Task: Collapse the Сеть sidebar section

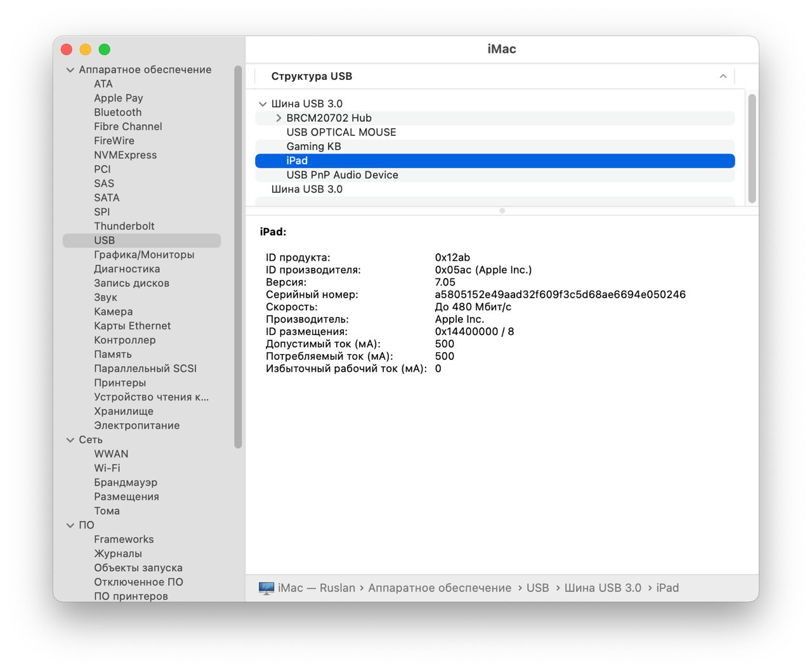Action: 70,440
